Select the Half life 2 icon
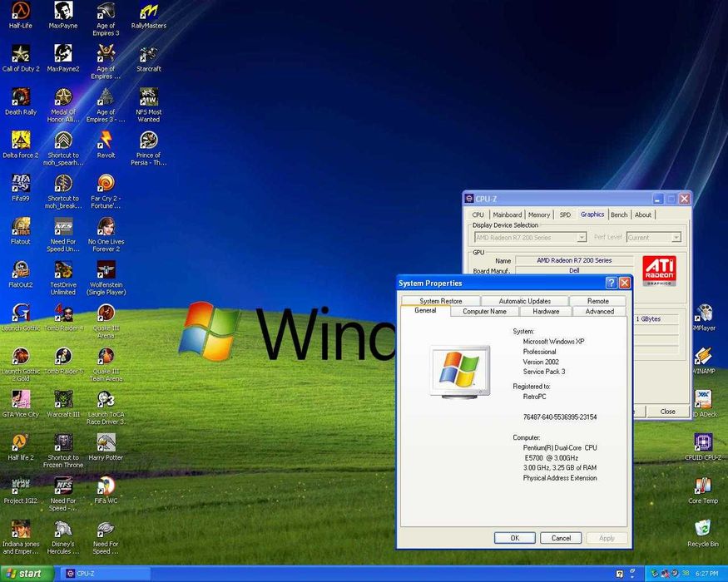 pyautogui.click(x=21, y=447)
